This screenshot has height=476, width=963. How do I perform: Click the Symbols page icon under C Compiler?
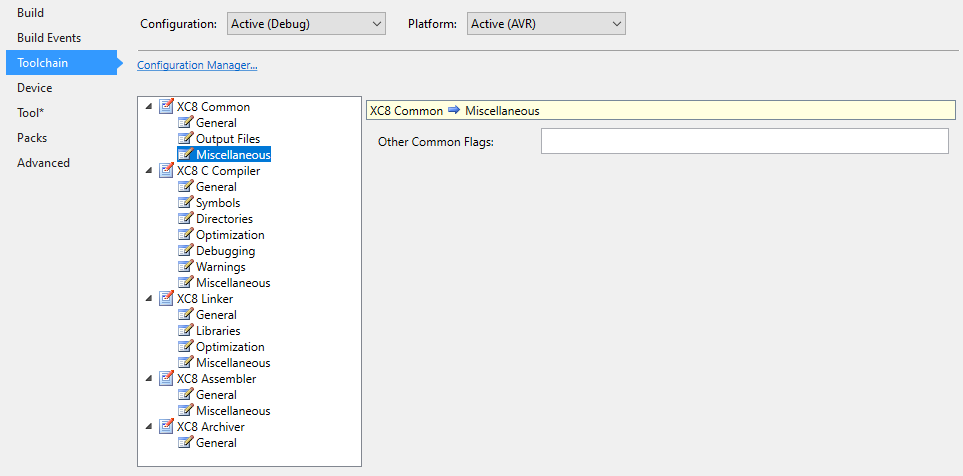(185, 203)
